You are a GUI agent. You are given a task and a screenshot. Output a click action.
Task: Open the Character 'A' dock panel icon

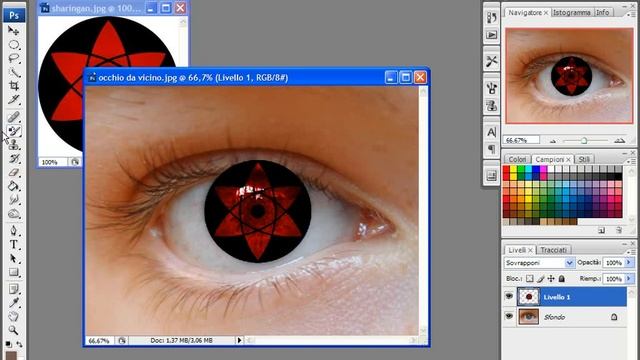[491, 132]
